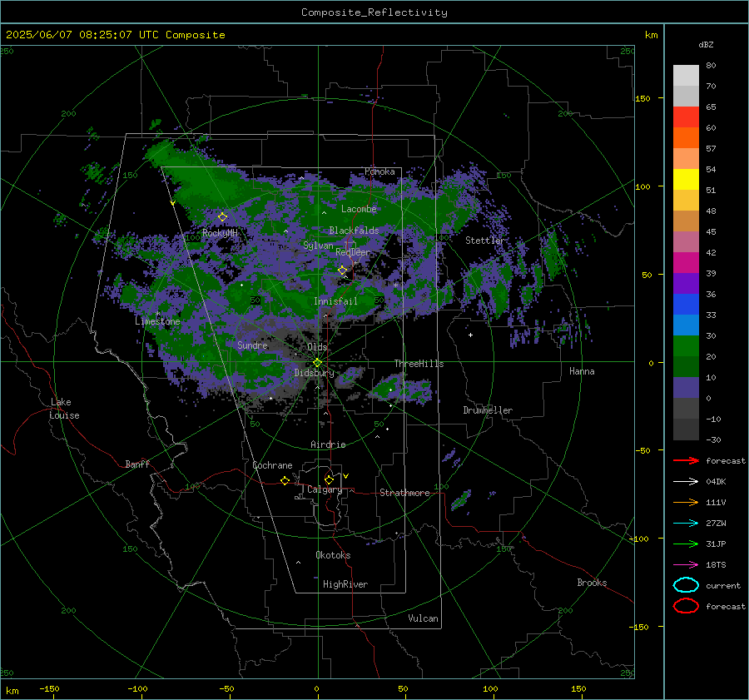Screen dimensions: 749x700
Task: Click the HighRiver city label
Action: click(x=345, y=585)
